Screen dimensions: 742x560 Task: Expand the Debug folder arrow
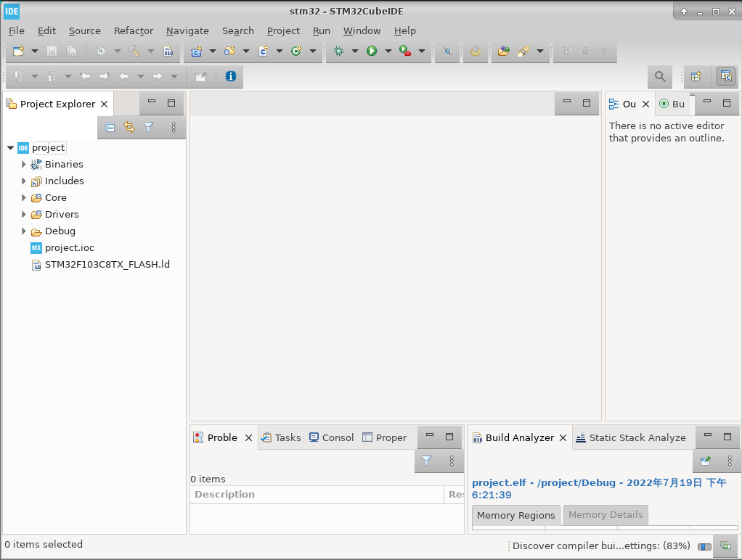pos(24,231)
